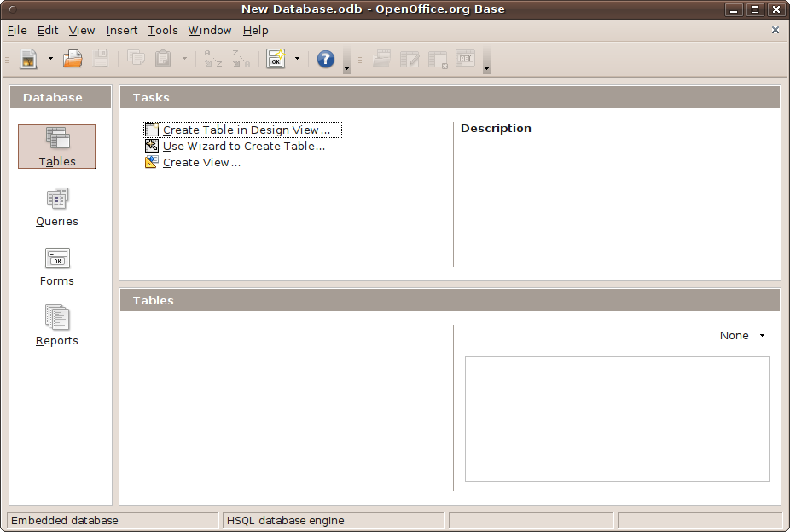Click the Copy toolbar icon
The height and width of the screenshot is (532, 790).
coord(134,59)
